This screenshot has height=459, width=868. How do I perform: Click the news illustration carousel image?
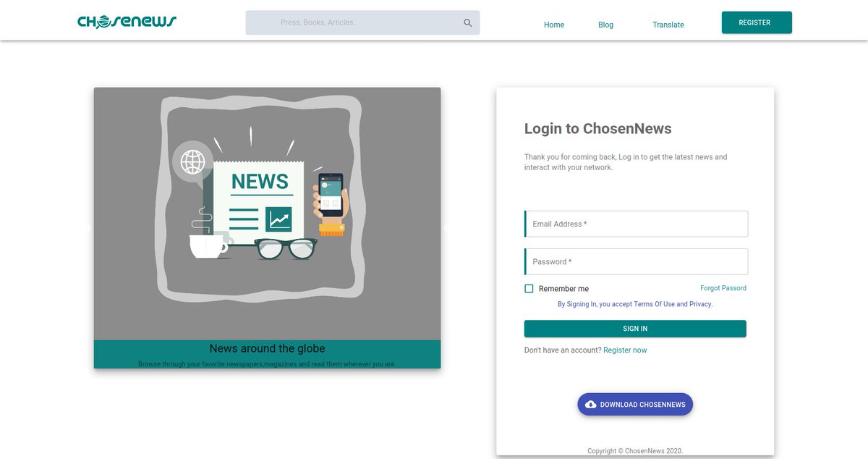[x=267, y=214]
